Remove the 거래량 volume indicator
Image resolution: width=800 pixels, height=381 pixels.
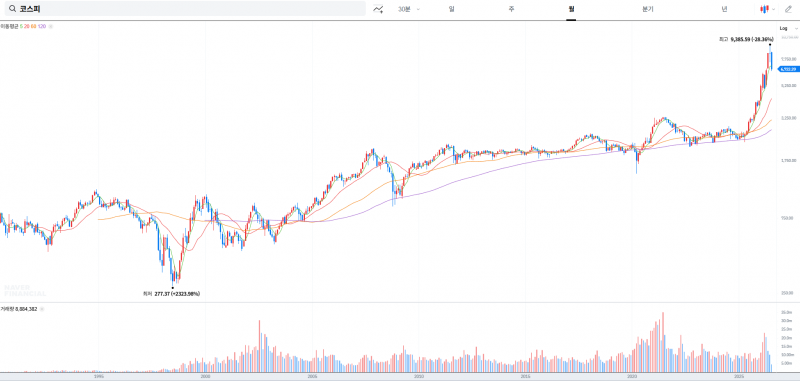pos(41,309)
